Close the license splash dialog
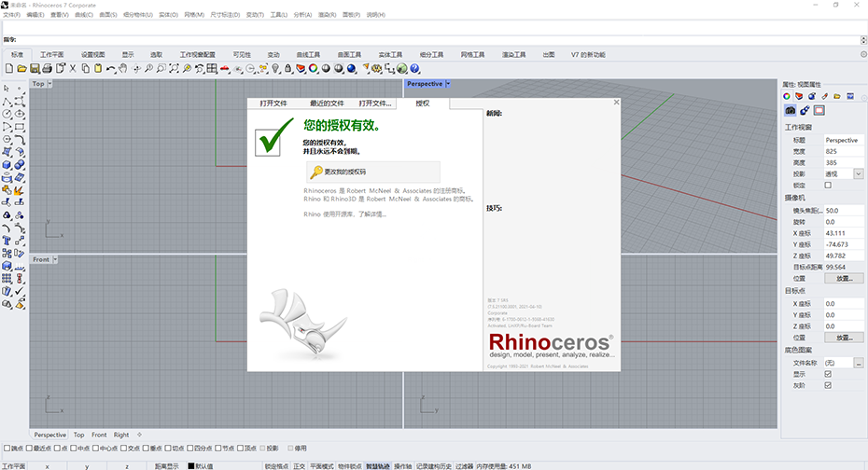Image resolution: width=868 pixels, height=470 pixels. [616, 103]
